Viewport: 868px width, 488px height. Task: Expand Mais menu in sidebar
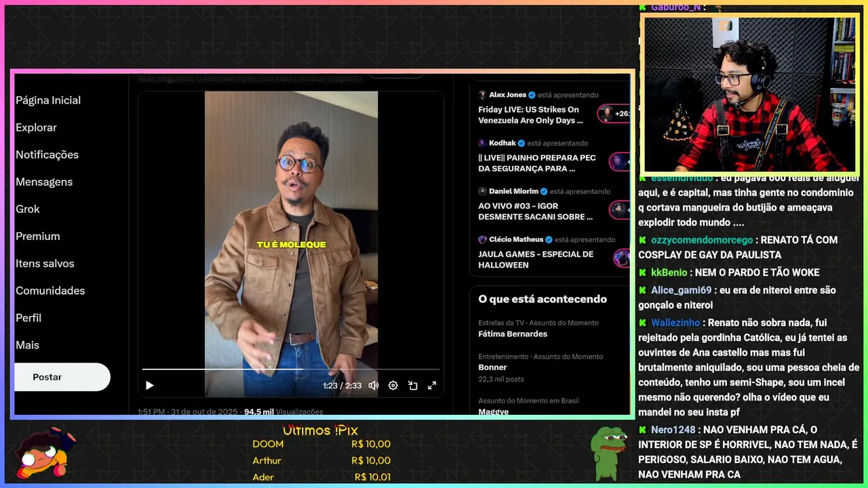[x=27, y=344]
